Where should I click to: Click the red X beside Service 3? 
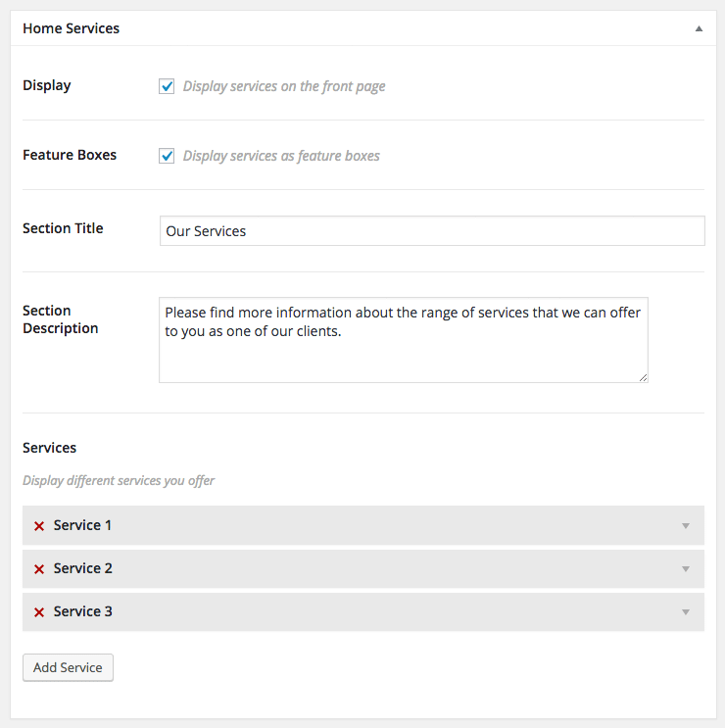39,612
